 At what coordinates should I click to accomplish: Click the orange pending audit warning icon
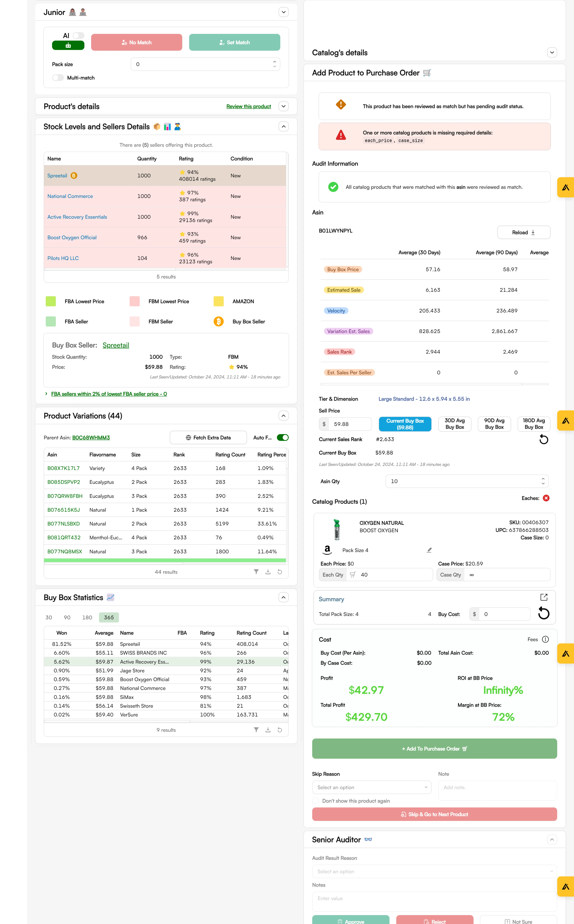tap(341, 104)
